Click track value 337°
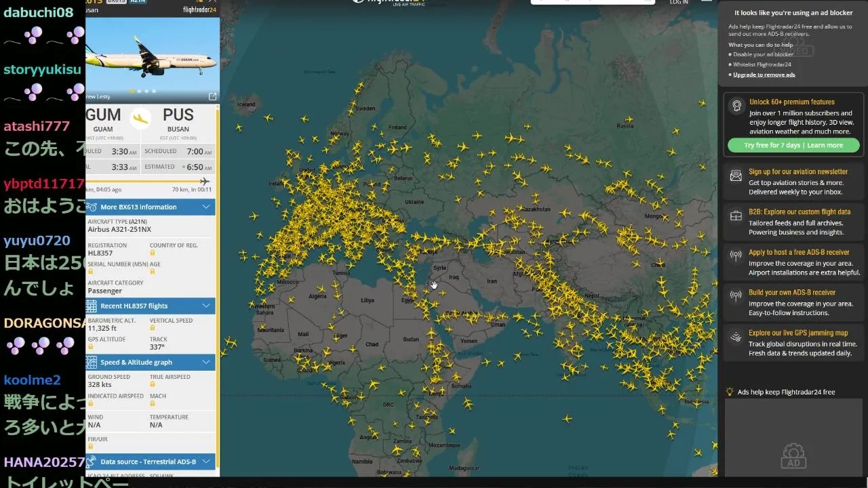This screenshot has width=868, height=488. point(157,347)
